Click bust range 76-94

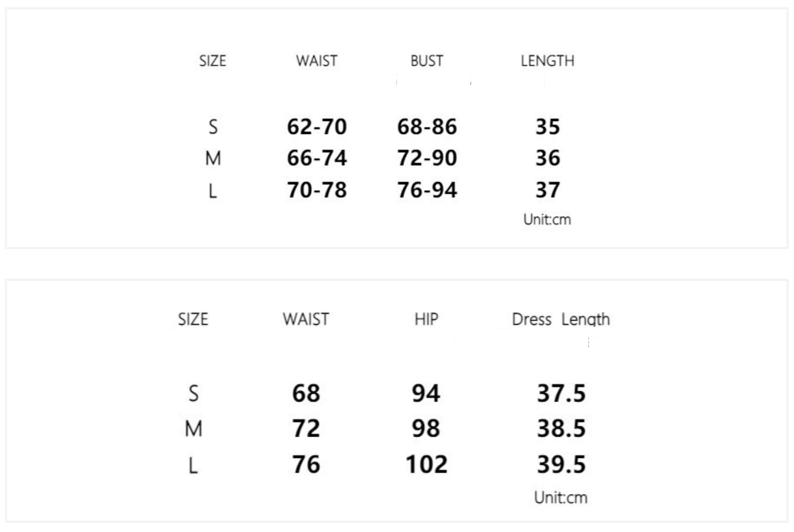427,190
